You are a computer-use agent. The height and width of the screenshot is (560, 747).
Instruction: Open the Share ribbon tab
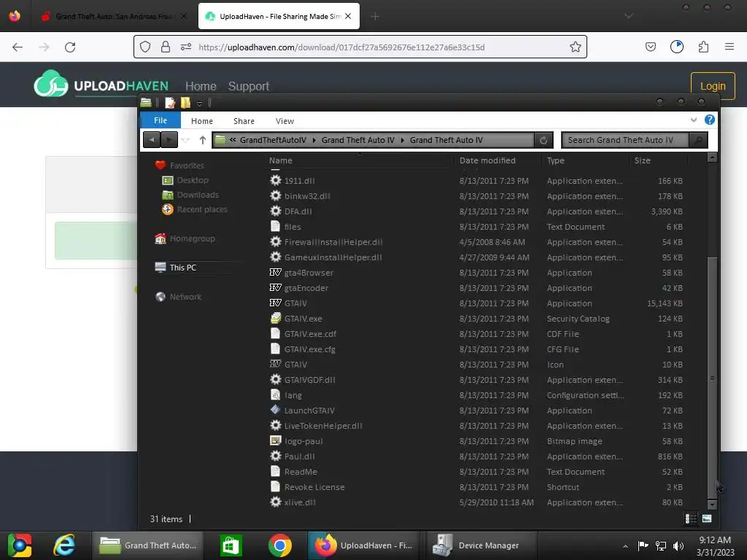coord(244,121)
